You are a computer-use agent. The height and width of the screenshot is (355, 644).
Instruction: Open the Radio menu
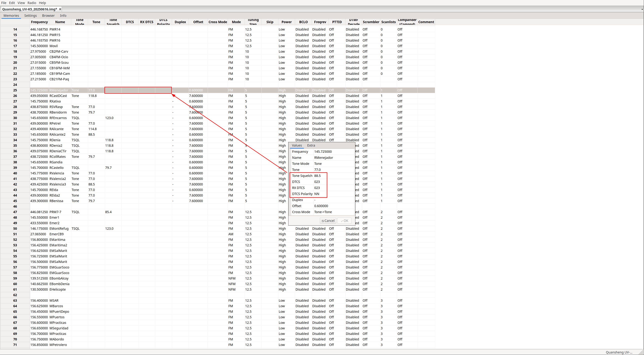pos(32,3)
